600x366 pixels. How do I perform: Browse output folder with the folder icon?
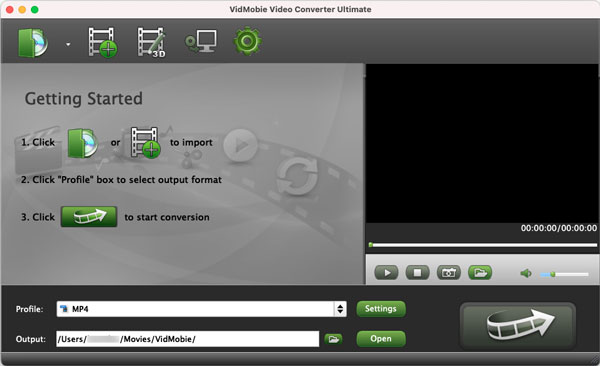tap(333, 339)
